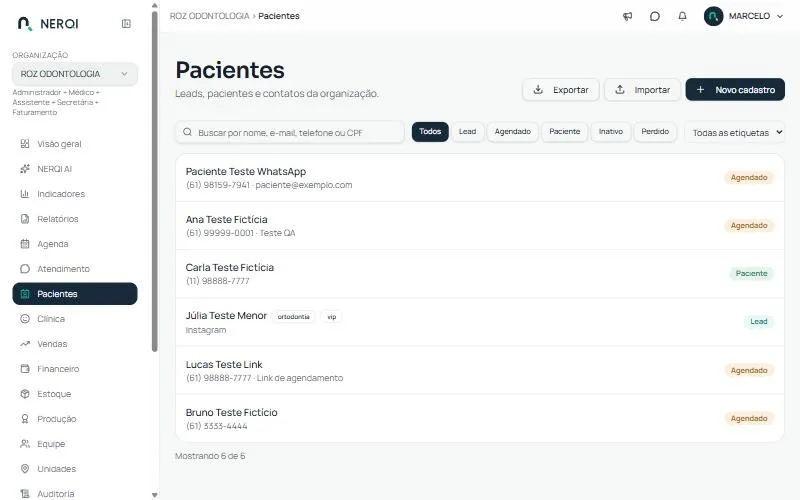Open notifications via the bell icon
Viewport: 800px width, 500px height.
[682, 16]
